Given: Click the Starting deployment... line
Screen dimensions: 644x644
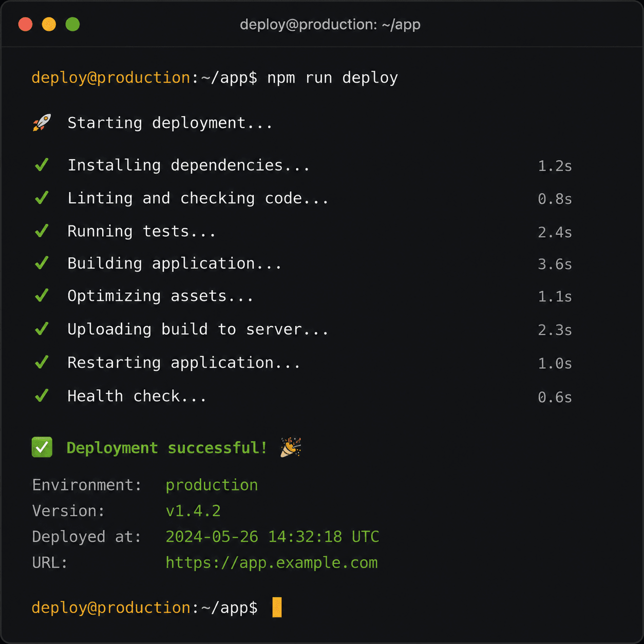Looking at the screenshot, I should point(170,123).
